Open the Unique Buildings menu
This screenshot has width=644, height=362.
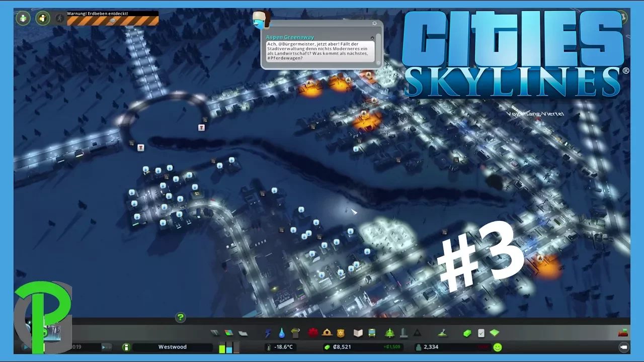click(x=403, y=333)
